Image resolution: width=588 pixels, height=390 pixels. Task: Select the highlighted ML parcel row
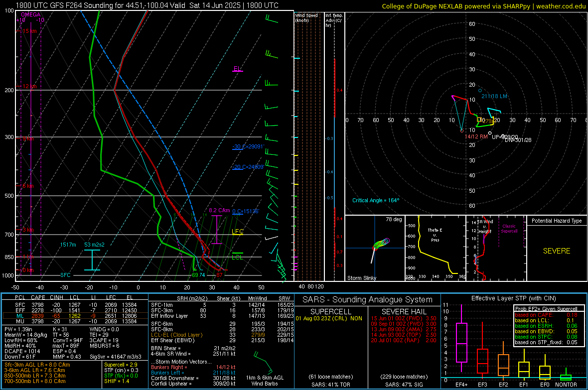75,316
